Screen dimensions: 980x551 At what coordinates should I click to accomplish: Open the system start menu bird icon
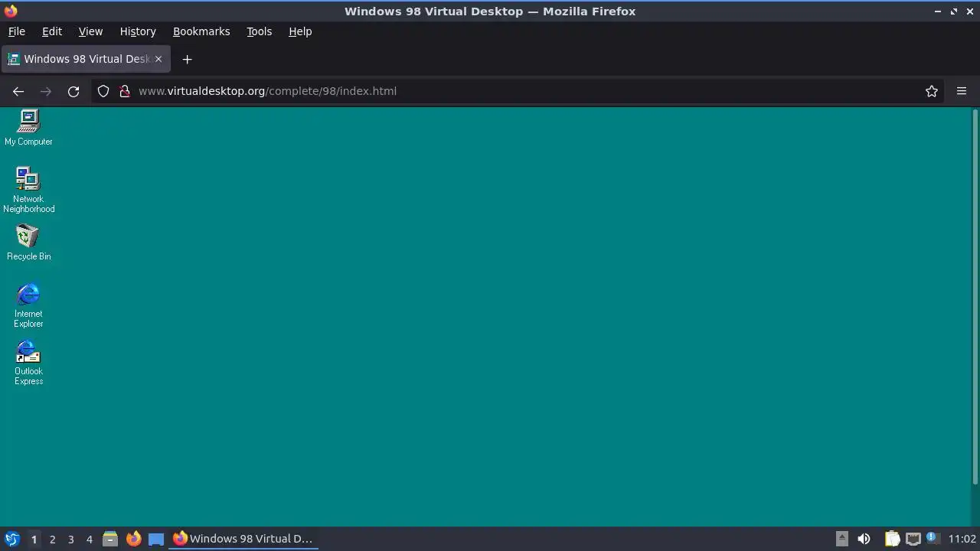click(11, 539)
